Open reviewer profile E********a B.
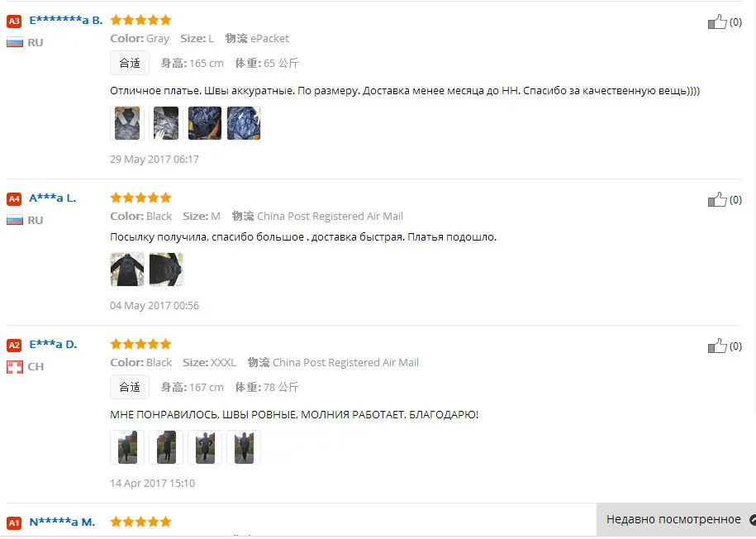Viewport: 756px width, 539px height. pos(65,21)
